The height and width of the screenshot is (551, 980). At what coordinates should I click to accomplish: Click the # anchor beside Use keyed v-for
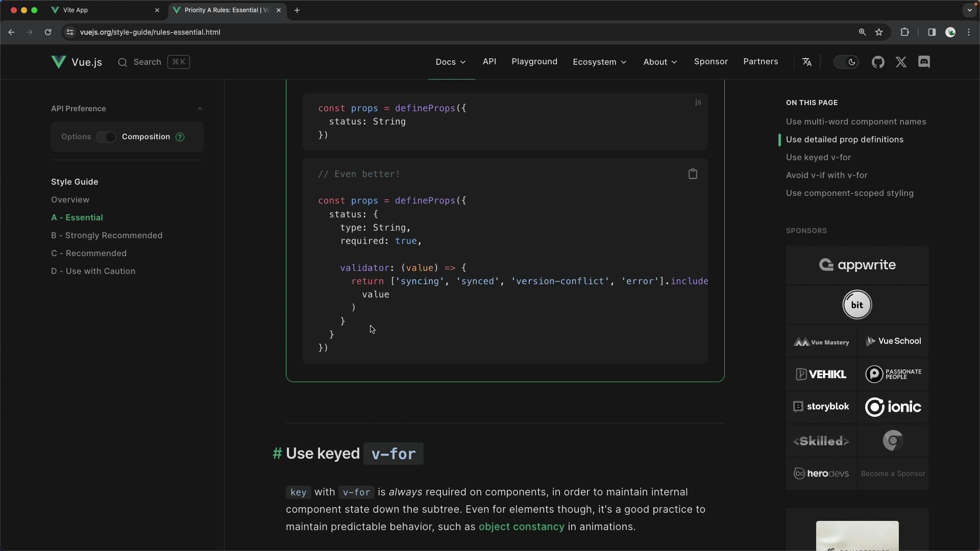(277, 454)
